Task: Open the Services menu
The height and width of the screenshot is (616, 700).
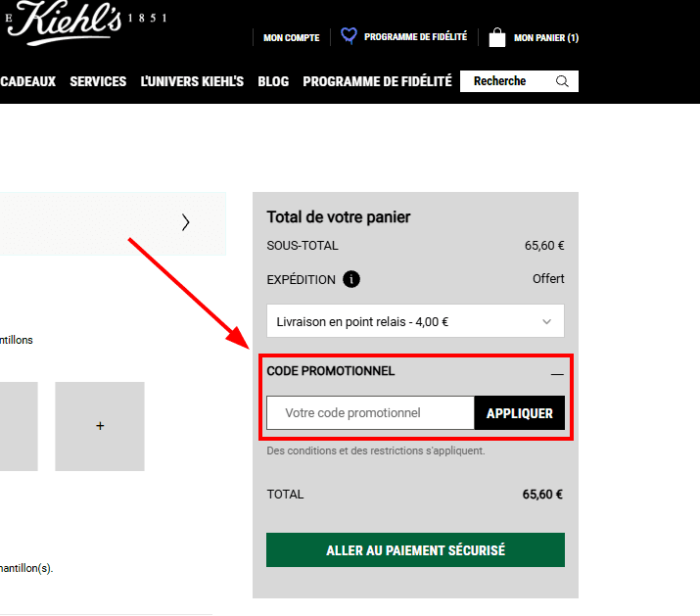Action: (98, 81)
